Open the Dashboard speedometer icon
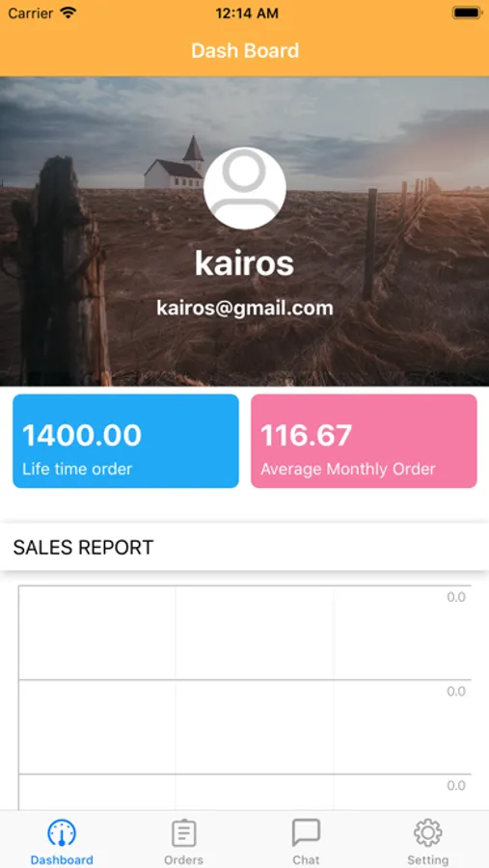This screenshot has width=489, height=868. click(x=62, y=833)
